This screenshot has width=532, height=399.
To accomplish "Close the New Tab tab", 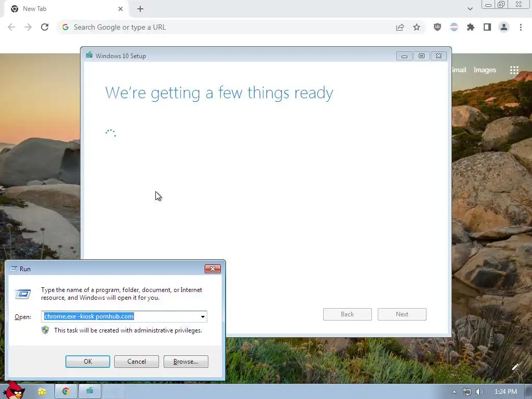I will pyautogui.click(x=121, y=9).
